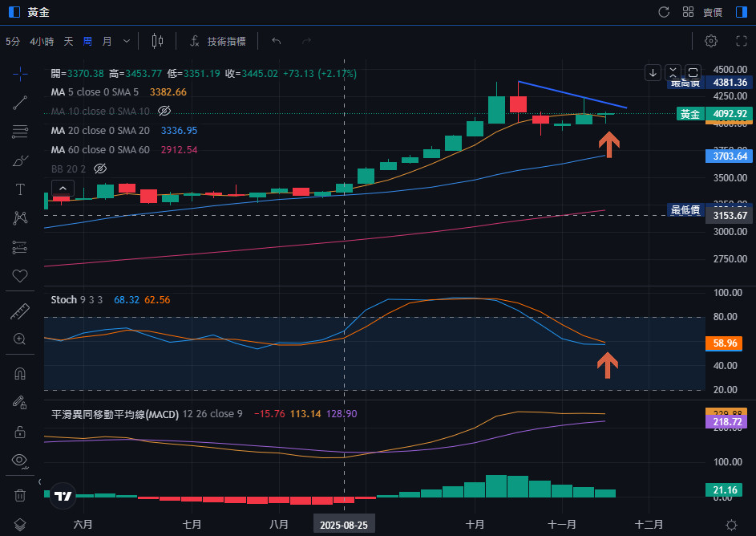The image size is (756, 536).
Task: Select the crosshair cursor tool
Action: click(20, 74)
